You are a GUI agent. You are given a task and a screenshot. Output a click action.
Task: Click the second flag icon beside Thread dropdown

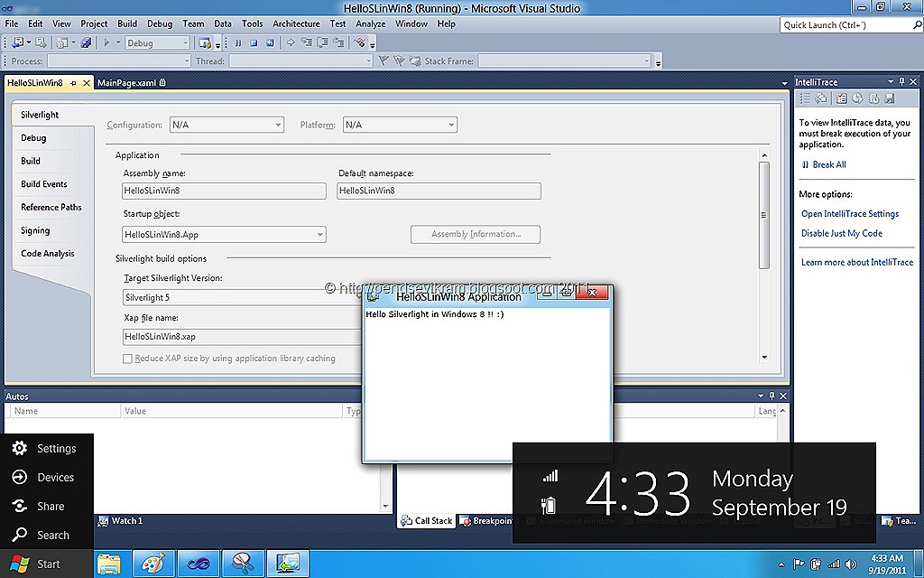coord(399,61)
